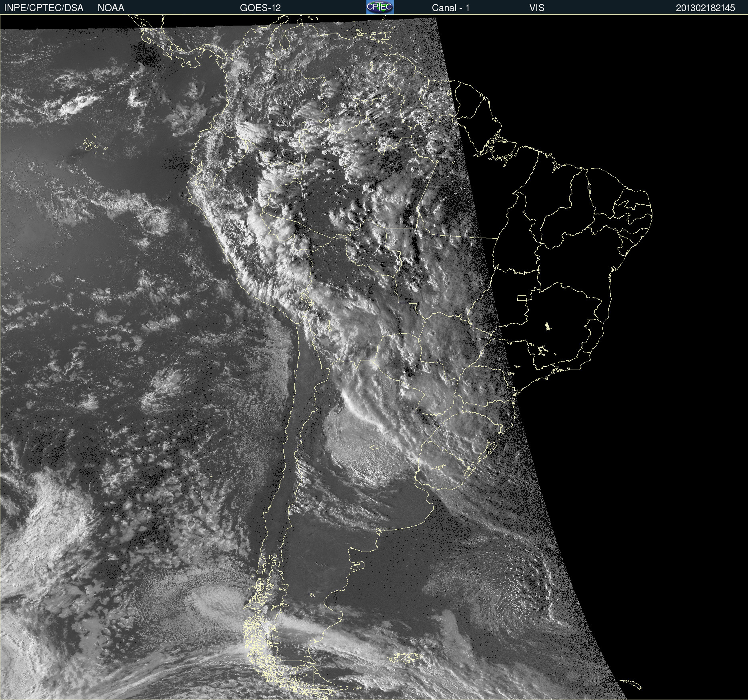Click the timestamp 201302182145
The image size is (748, 700).
pos(705,8)
